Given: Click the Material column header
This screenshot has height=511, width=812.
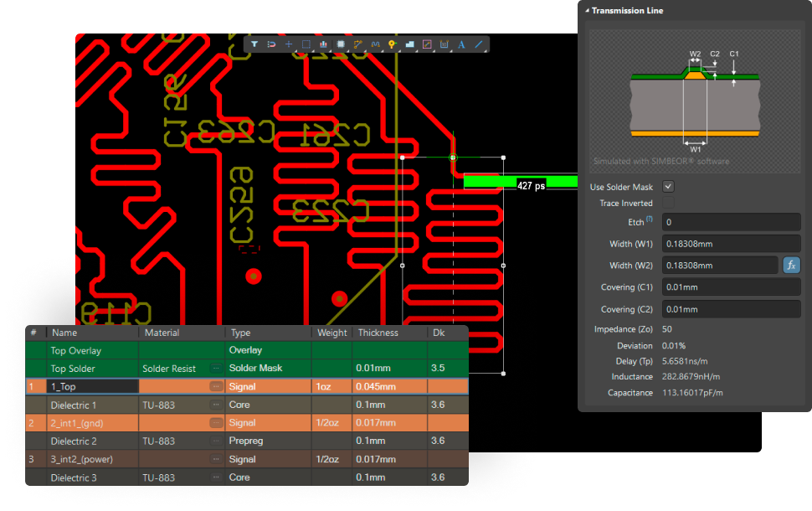Looking at the screenshot, I should coord(162,333).
